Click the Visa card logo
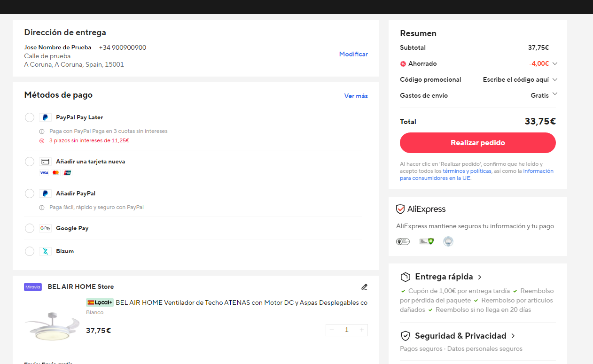 pyautogui.click(x=44, y=173)
